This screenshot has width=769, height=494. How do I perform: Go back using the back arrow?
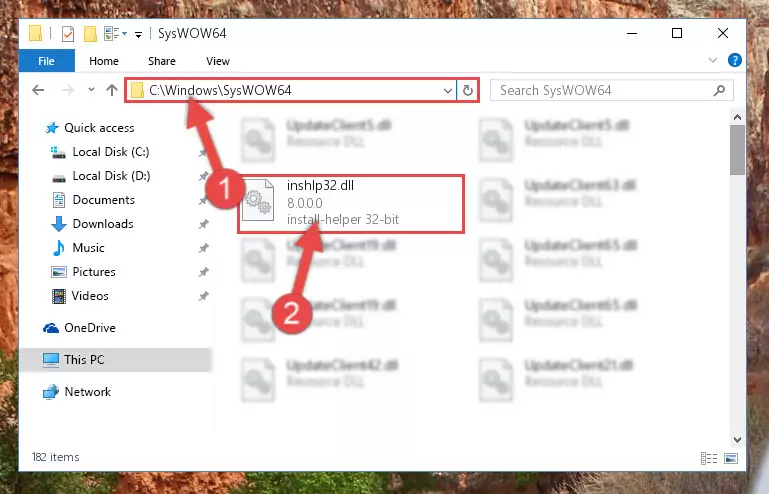(x=38, y=90)
